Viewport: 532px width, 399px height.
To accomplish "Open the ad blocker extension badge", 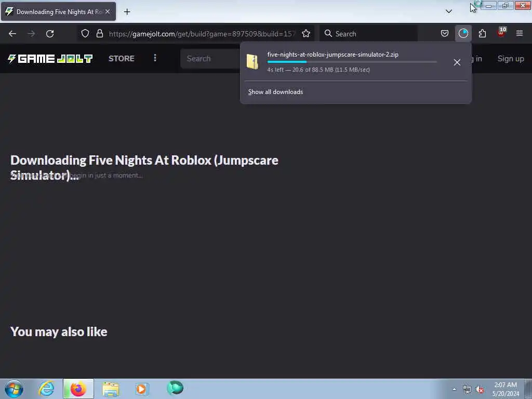I will (501, 33).
